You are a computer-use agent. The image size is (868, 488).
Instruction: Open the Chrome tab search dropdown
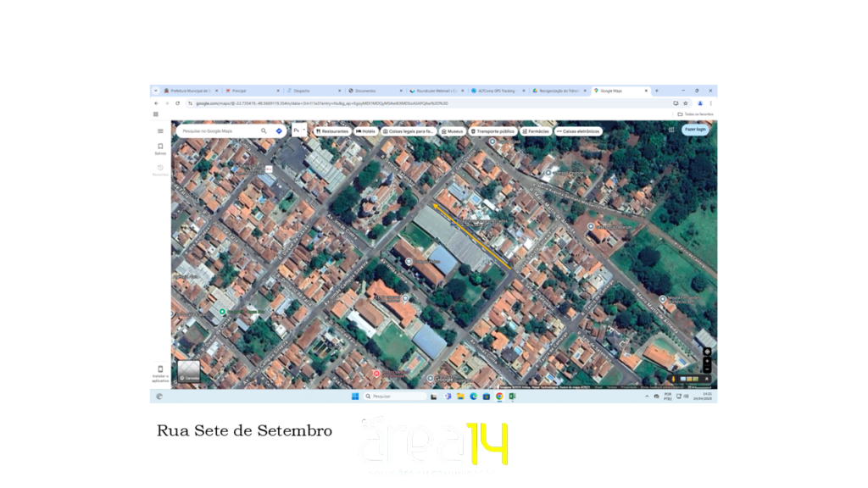[155, 91]
